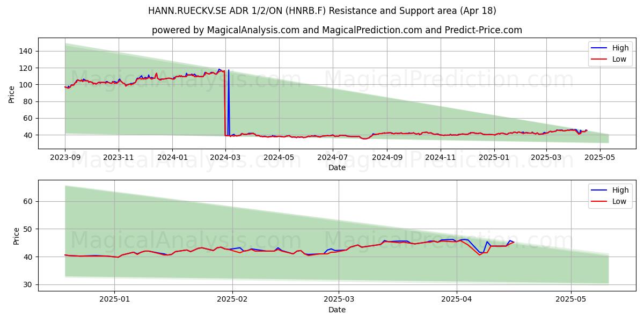This screenshot has width=644, height=322.
Task: Click the bottom chart 'Price' axis label
Action: (16, 236)
